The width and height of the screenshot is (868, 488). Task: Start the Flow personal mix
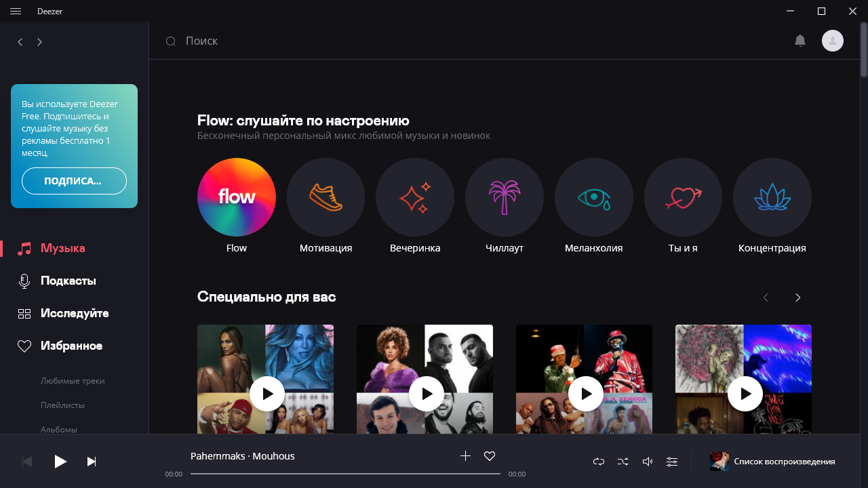coord(237,197)
